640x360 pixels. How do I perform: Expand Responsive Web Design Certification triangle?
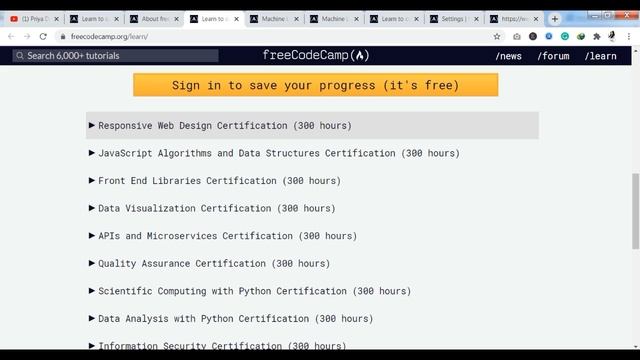point(92,125)
